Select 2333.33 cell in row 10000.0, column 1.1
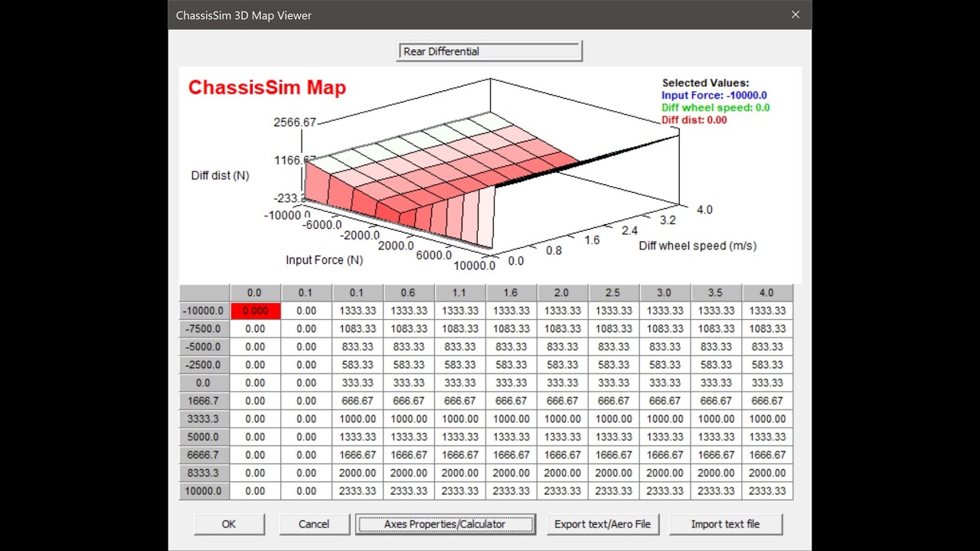This screenshot has height=551, width=980. point(460,491)
